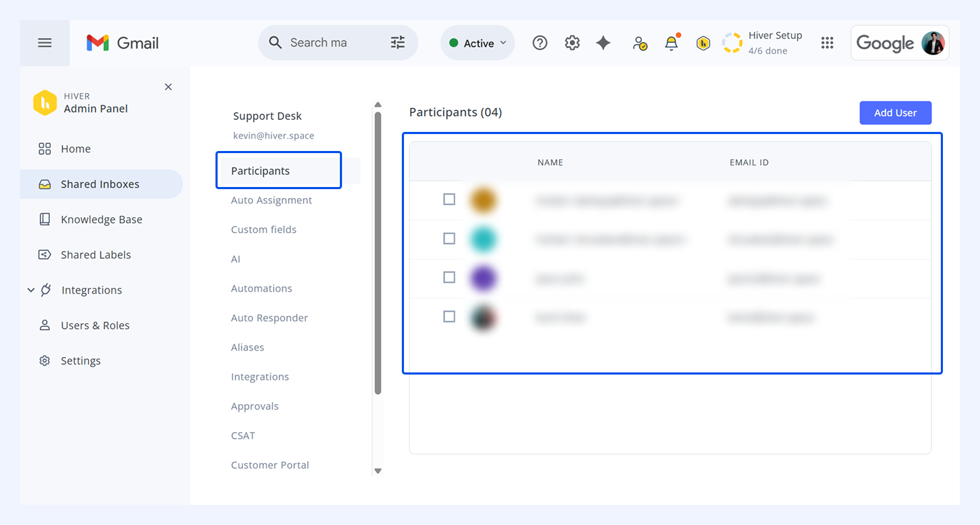Check the fourth participant row checkbox
Image resolution: width=980 pixels, height=525 pixels.
pos(449,316)
